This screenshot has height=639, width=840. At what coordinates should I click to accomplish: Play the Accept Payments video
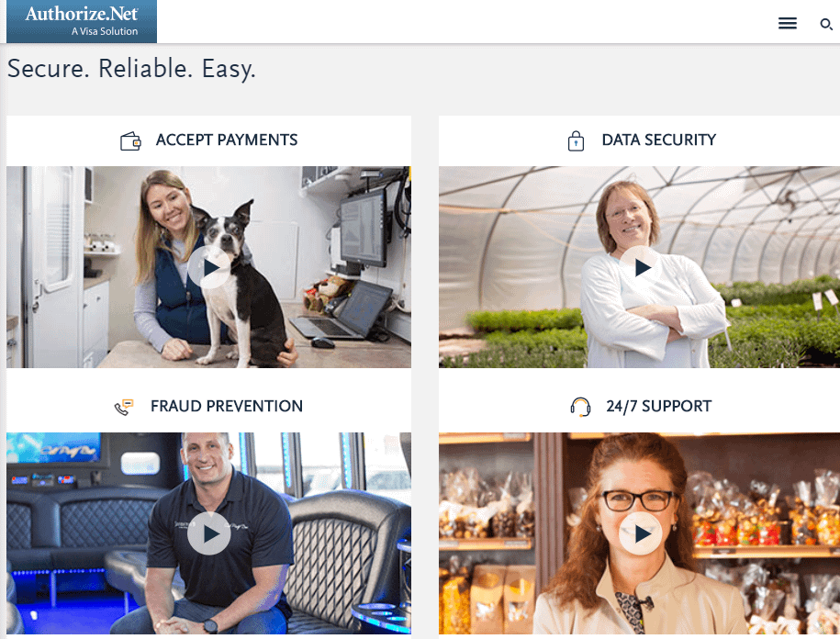point(209,267)
